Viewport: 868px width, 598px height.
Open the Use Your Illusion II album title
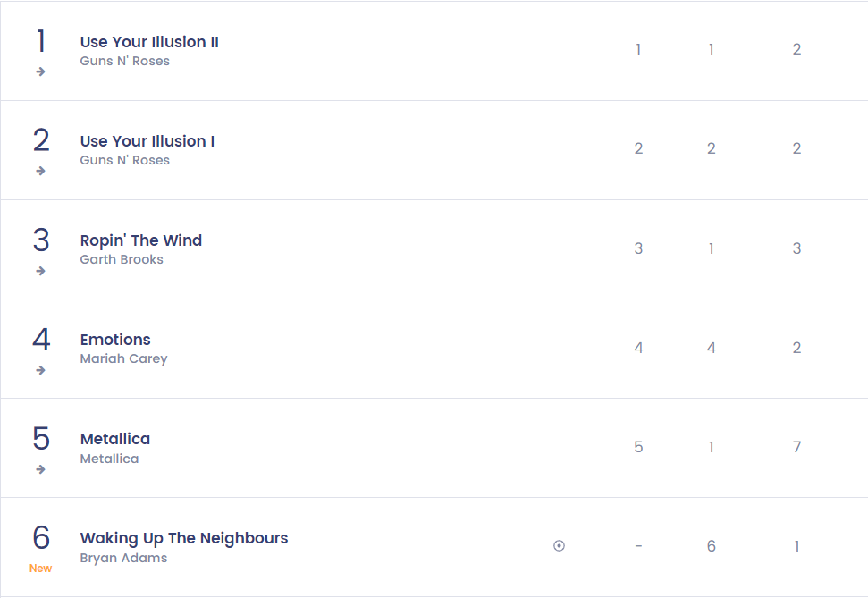pos(149,42)
